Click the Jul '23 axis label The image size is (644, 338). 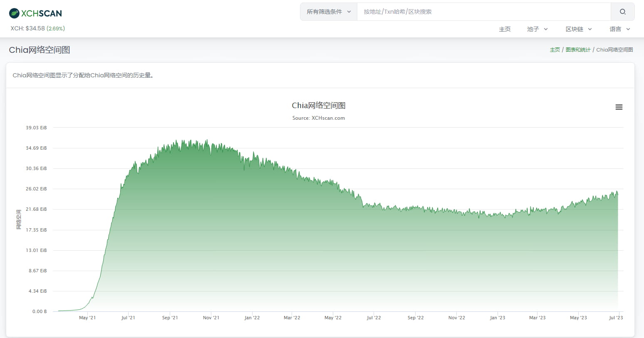pyautogui.click(x=616, y=318)
